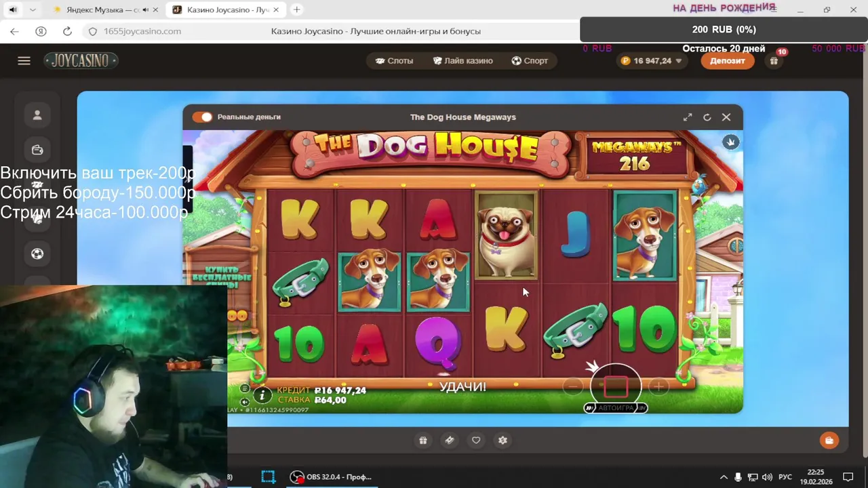Open the ticket icon below the game
This screenshot has width=868, height=488.
tap(449, 441)
